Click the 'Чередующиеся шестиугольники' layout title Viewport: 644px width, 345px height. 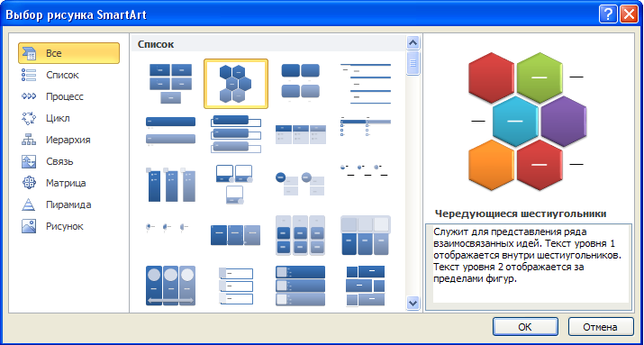pos(521,214)
